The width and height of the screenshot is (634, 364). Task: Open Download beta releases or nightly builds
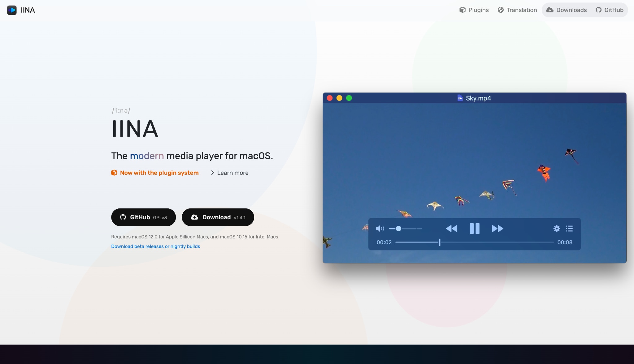point(155,246)
